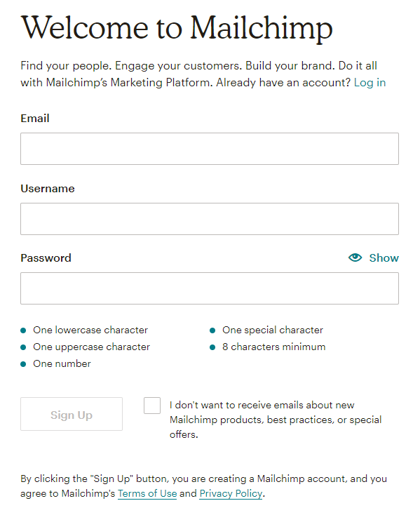This screenshot has width=420, height=515.
Task: Click the bullet beside One number
Action: [23, 364]
